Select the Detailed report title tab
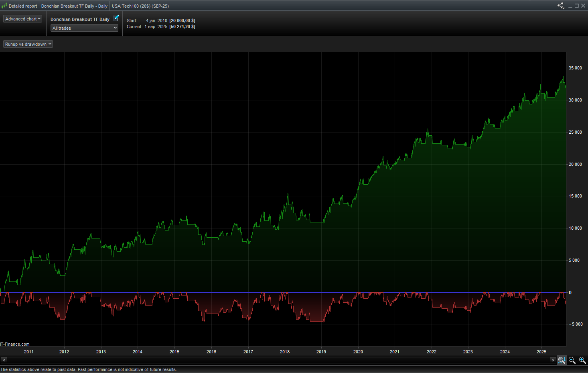Screen dimensions: 588x373 point(23,6)
